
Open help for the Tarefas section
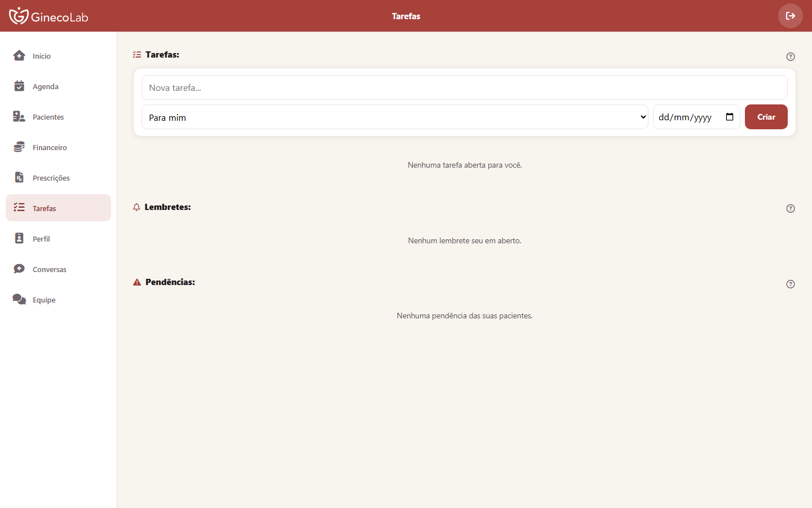791,56
